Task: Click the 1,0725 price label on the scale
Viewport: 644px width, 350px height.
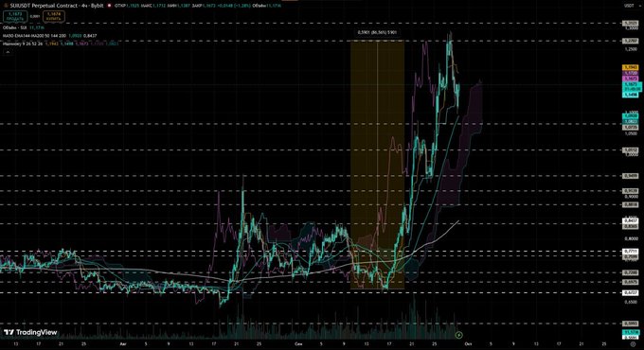Action: pos(631,127)
